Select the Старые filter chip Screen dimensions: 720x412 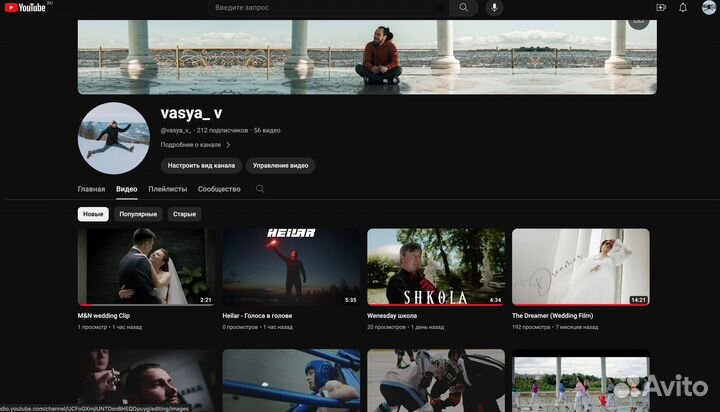pos(184,214)
